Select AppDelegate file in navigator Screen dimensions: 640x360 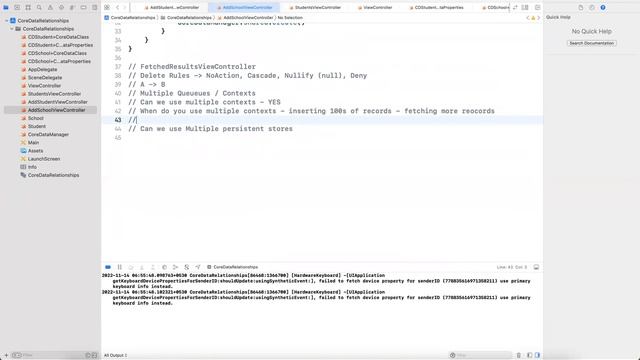coord(42,69)
